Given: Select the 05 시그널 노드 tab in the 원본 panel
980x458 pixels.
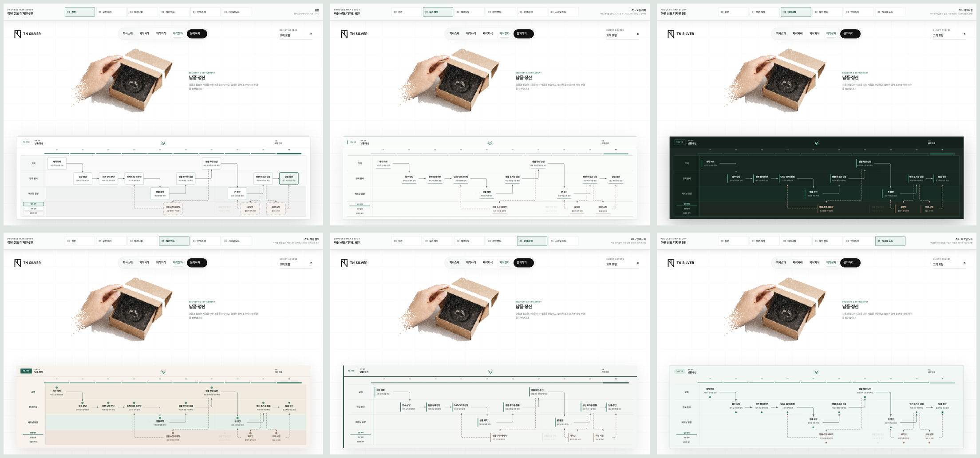Looking at the screenshot, I should 237,12.
